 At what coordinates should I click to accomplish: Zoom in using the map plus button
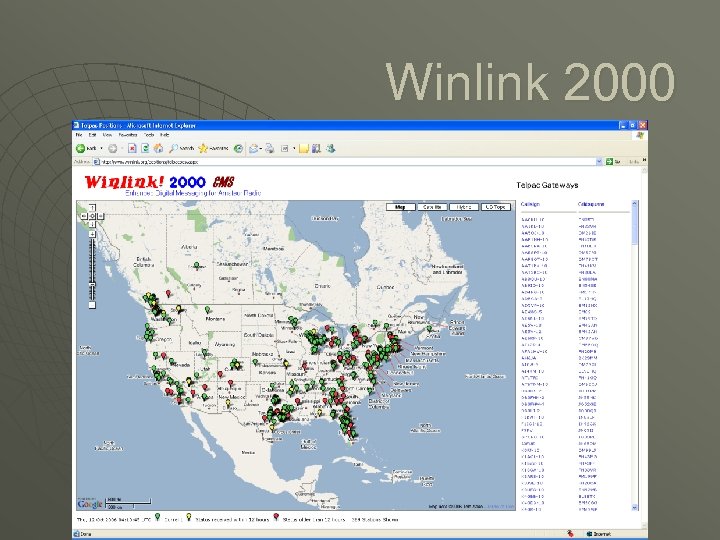point(92,234)
